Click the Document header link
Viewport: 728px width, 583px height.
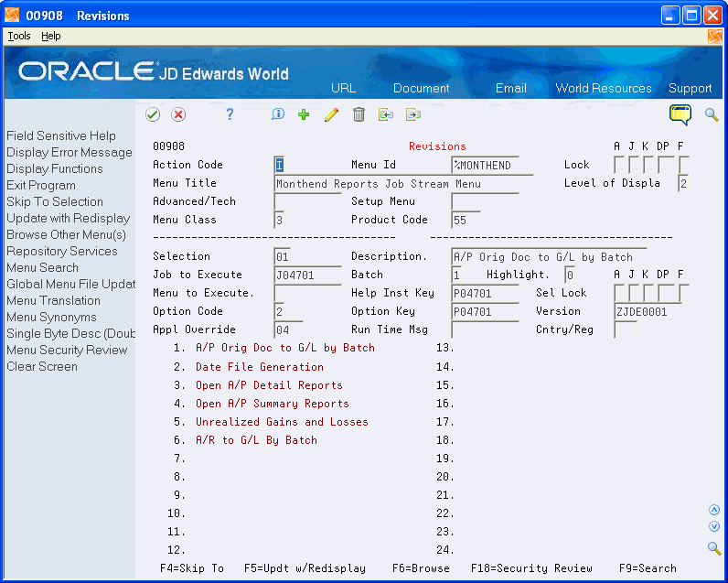tap(421, 88)
